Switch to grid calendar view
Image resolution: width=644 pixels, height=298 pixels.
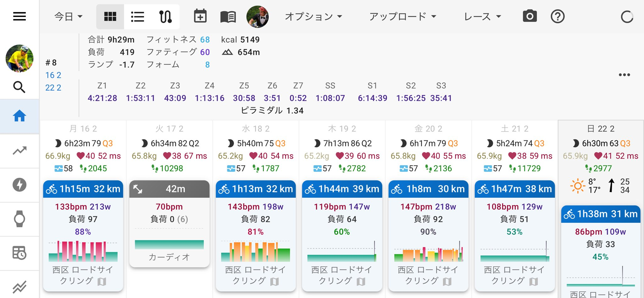[x=110, y=16]
